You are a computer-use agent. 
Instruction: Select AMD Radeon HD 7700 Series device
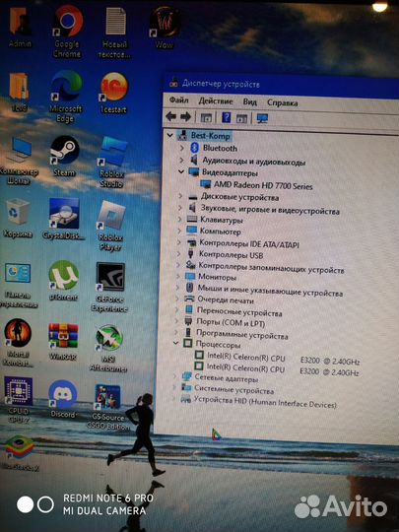pos(256,185)
